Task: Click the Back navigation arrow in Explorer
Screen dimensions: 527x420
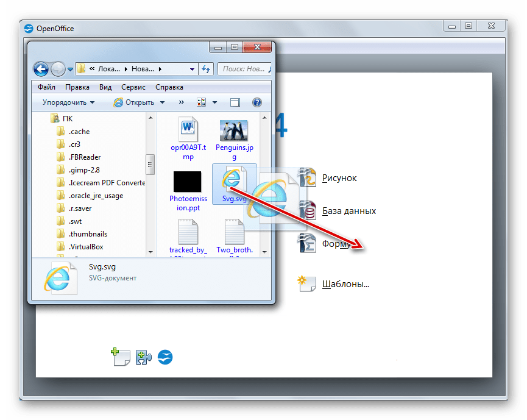Action: click(x=41, y=69)
